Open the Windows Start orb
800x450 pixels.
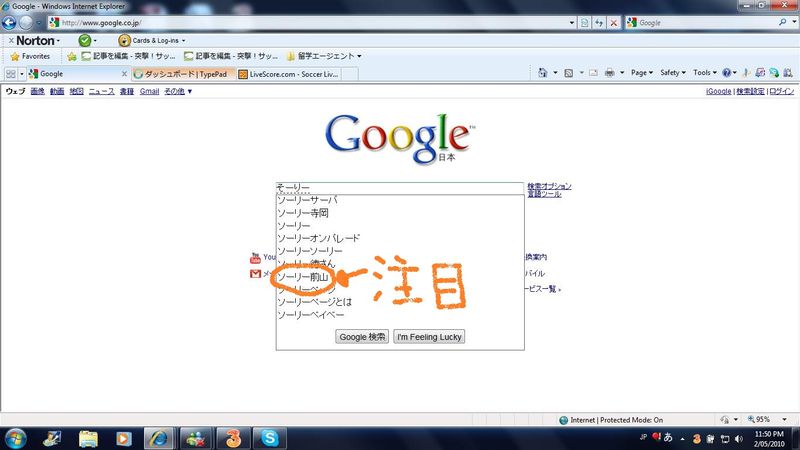[x=15, y=439]
